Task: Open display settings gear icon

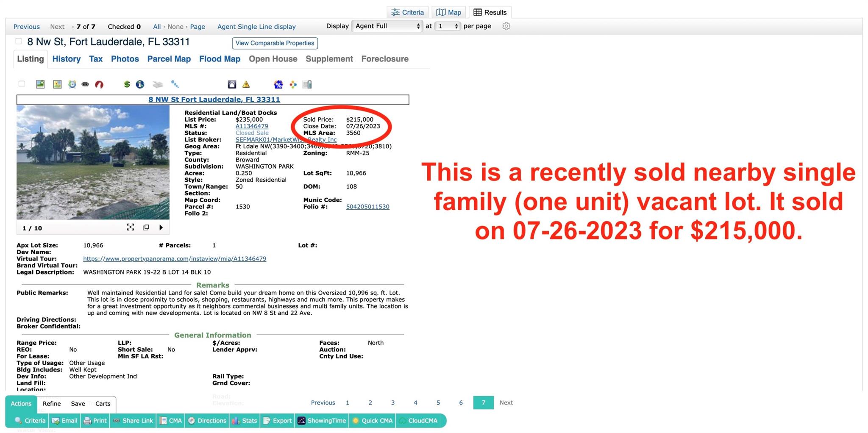Action: [x=506, y=26]
